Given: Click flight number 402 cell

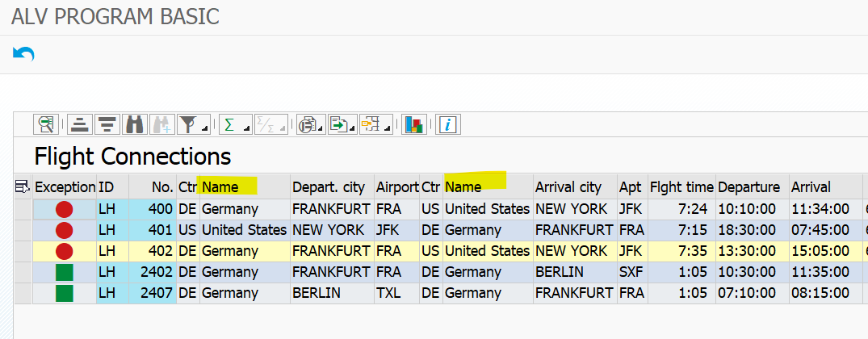Looking at the screenshot, I should click(x=153, y=251).
